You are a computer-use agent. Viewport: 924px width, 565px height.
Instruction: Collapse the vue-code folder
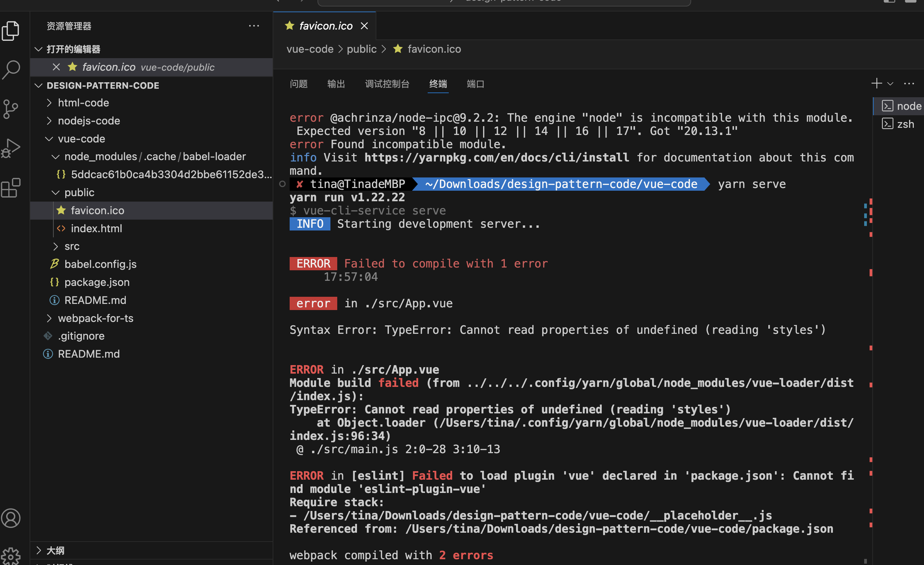click(x=49, y=139)
